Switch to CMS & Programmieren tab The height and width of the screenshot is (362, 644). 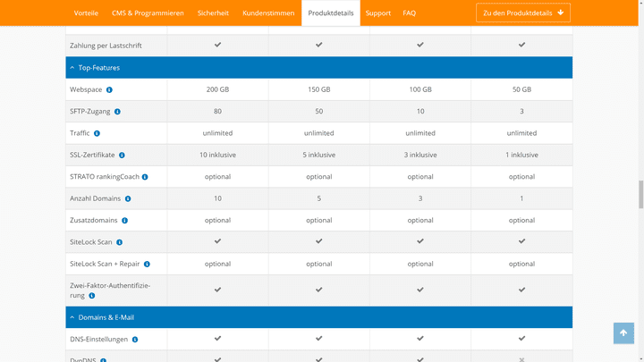point(148,13)
